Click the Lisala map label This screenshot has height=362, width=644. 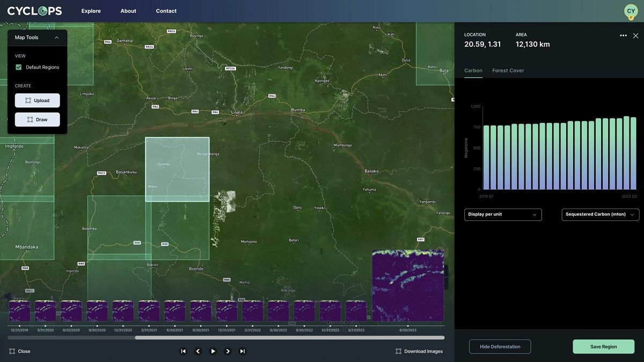(237, 113)
